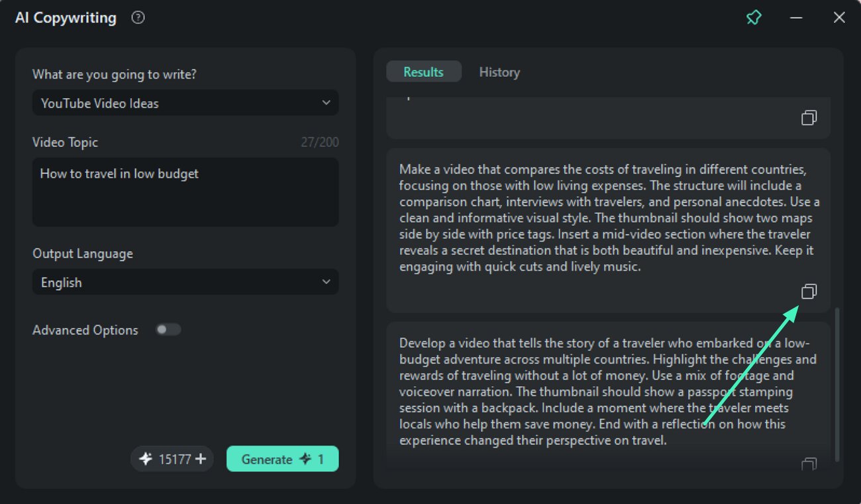Copy the topmost partially shown result
Viewport: 861px width, 504px height.
coord(809,118)
